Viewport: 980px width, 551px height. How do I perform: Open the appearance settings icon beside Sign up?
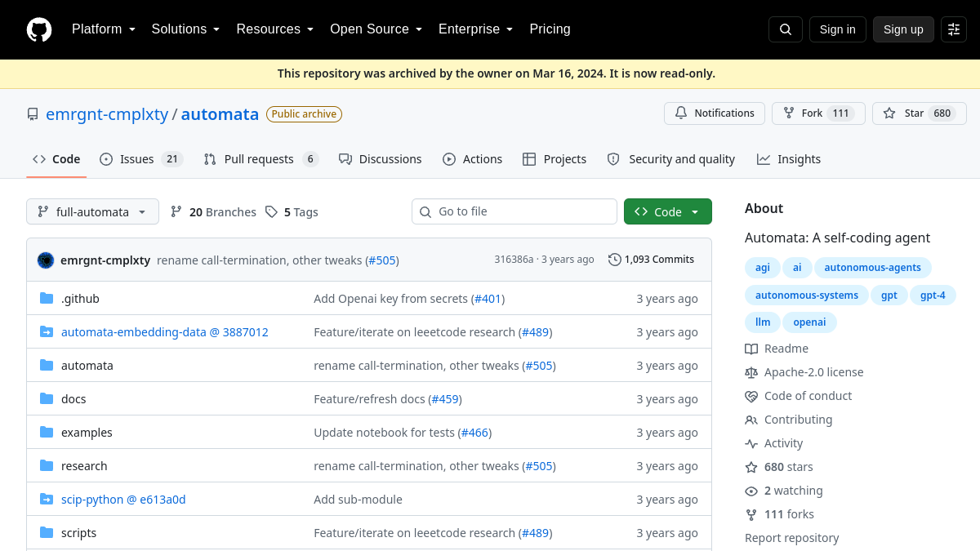954,29
